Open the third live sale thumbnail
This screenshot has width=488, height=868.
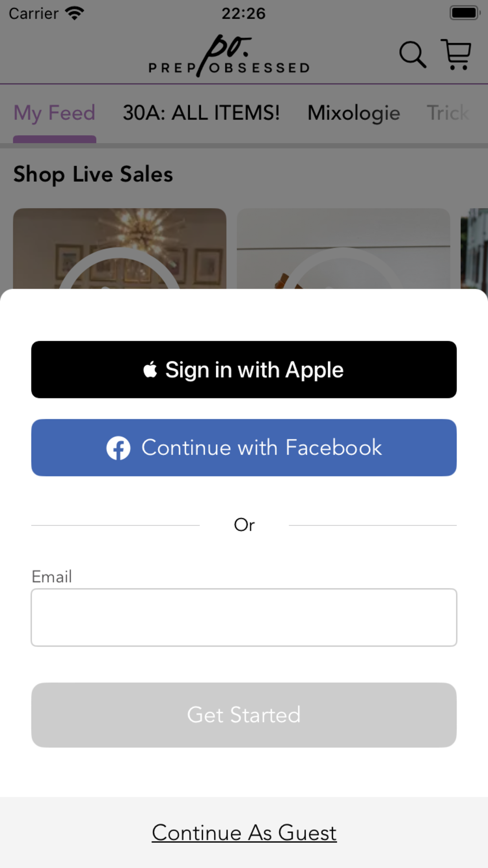pos(474,249)
